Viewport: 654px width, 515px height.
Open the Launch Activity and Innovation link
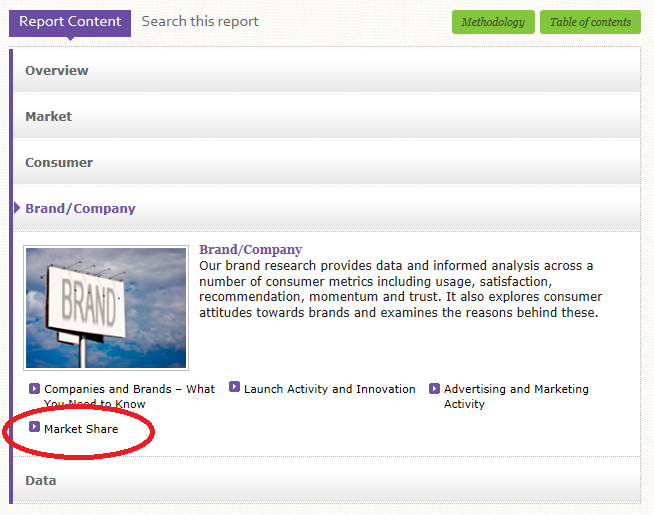tap(329, 389)
